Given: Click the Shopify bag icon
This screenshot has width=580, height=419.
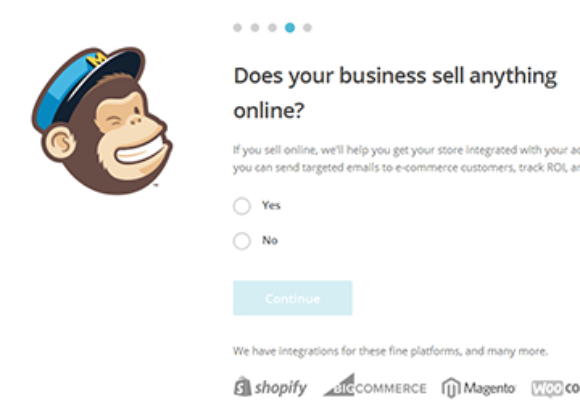Looking at the screenshot, I should (243, 386).
